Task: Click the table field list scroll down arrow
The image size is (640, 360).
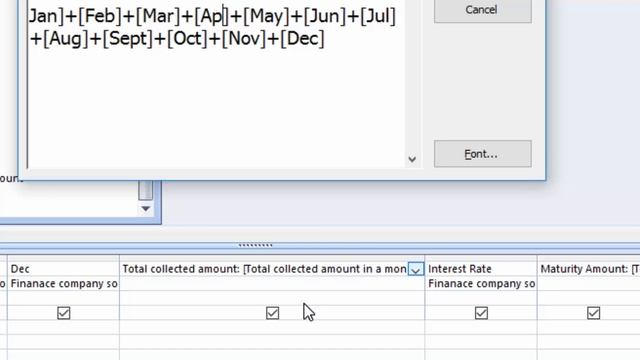Action: pos(145,209)
